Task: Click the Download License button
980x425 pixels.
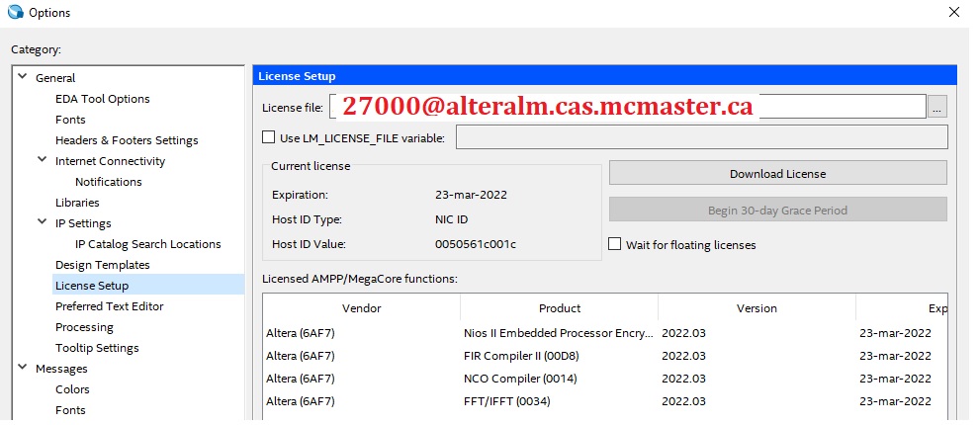Action: coord(777,173)
